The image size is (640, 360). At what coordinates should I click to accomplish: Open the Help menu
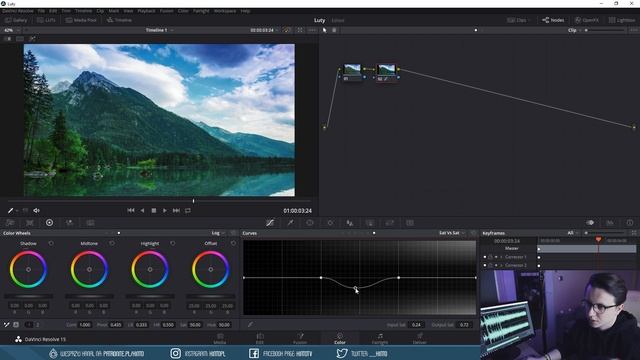(245, 11)
